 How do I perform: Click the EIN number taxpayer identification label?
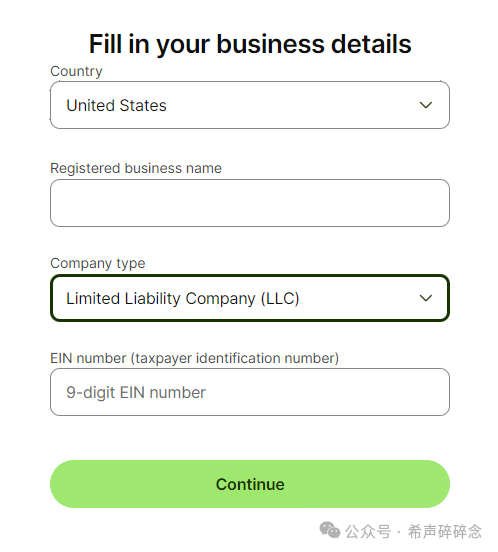click(195, 358)
